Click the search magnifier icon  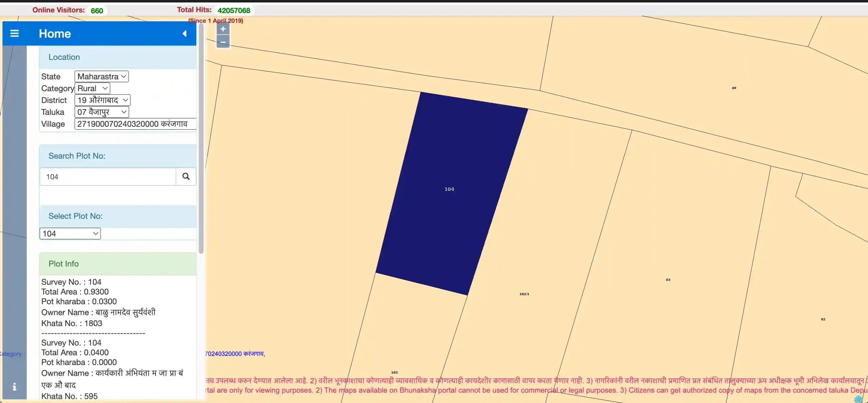coord(186,176)
